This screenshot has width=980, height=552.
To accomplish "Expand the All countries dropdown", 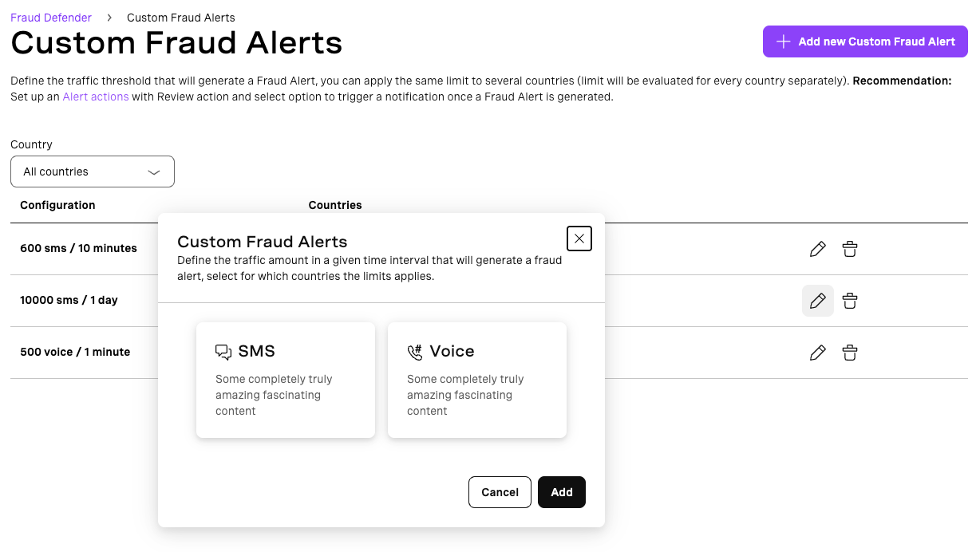I will click(x=93, y=172).
